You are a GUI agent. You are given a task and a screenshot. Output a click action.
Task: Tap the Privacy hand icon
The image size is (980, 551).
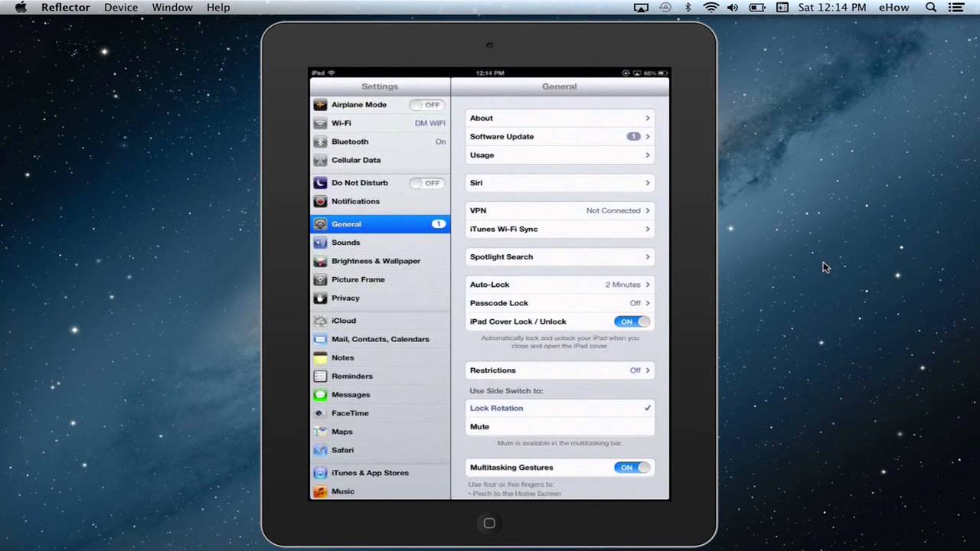pyautogui.click(x=320, y=298)
